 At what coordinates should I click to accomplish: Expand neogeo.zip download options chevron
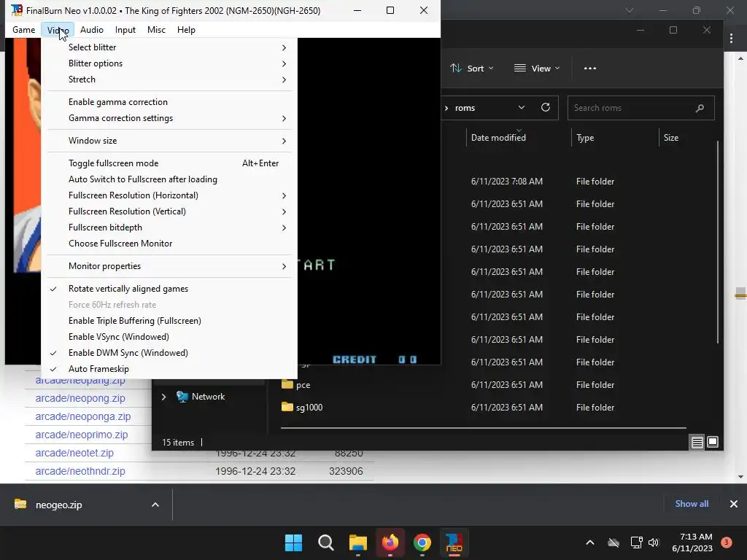(155, 505)
